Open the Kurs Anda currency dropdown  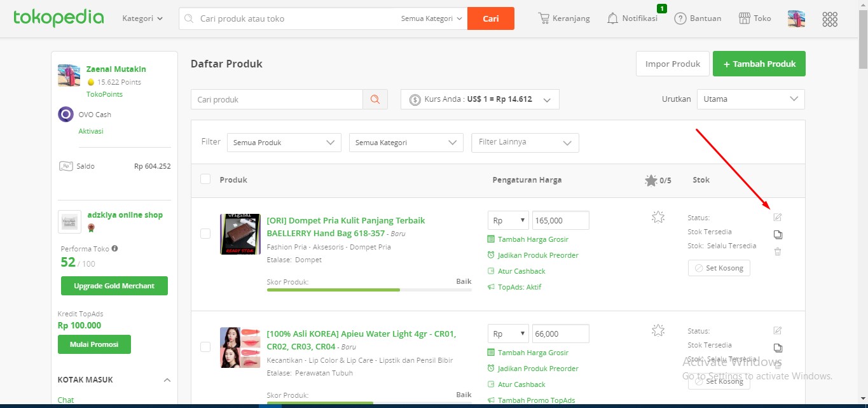tap(479, 99)
